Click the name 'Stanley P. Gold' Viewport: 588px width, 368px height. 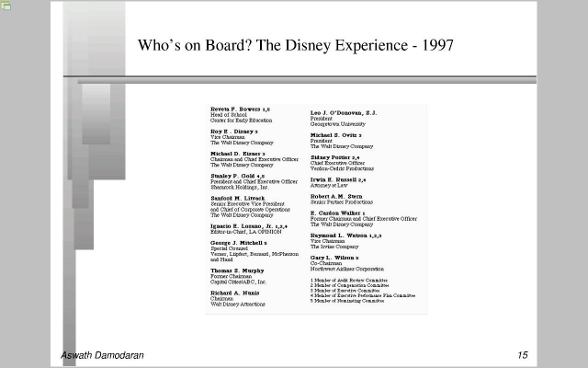[x=232, y=176]
